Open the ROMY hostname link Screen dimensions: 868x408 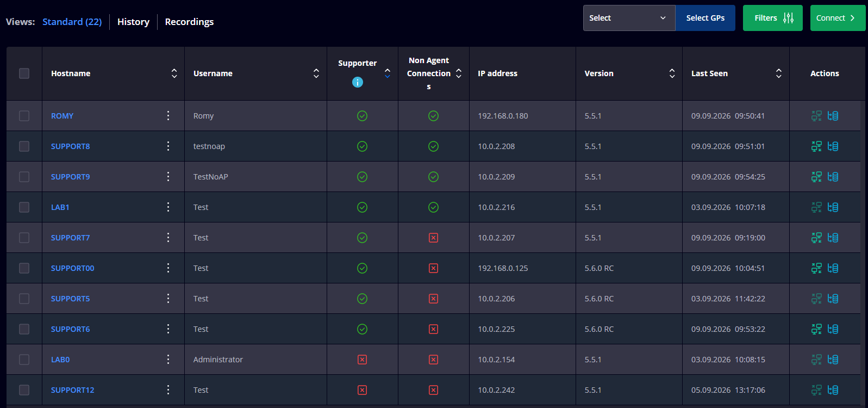62,116
